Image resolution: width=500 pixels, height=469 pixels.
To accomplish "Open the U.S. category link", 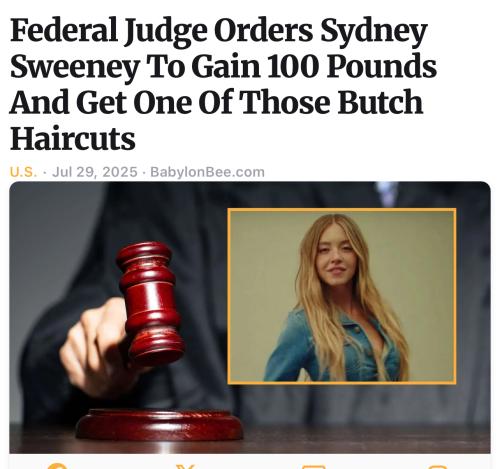I will (23, 172).
